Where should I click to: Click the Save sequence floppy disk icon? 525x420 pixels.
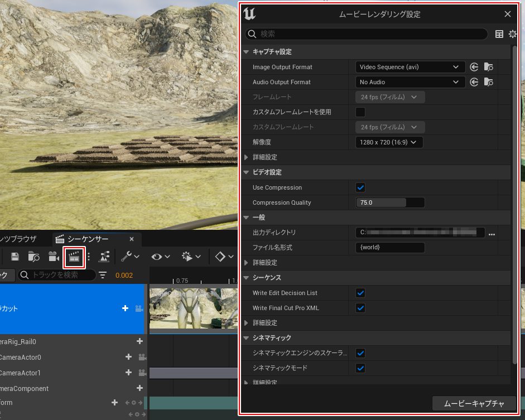[x=16, y=257]
